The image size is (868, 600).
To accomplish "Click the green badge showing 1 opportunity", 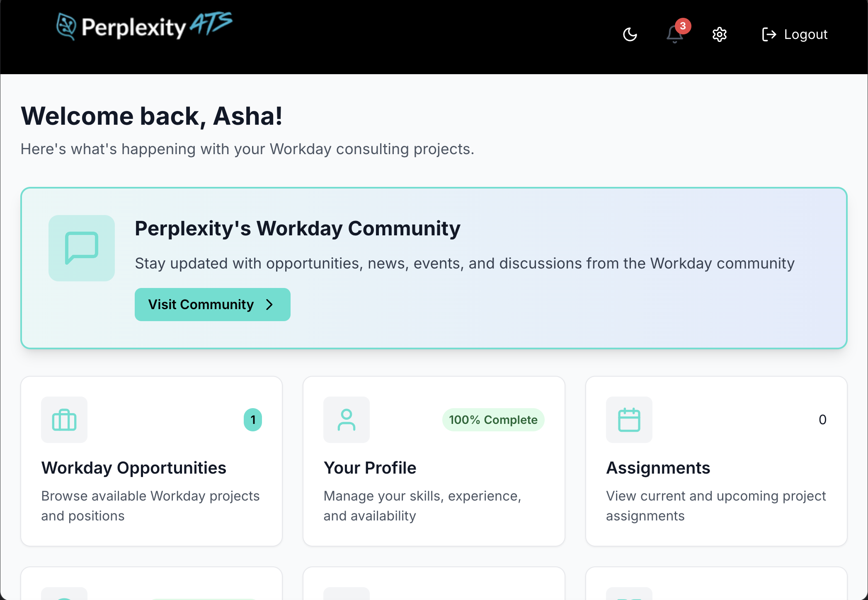I will (x=253, y=420).
